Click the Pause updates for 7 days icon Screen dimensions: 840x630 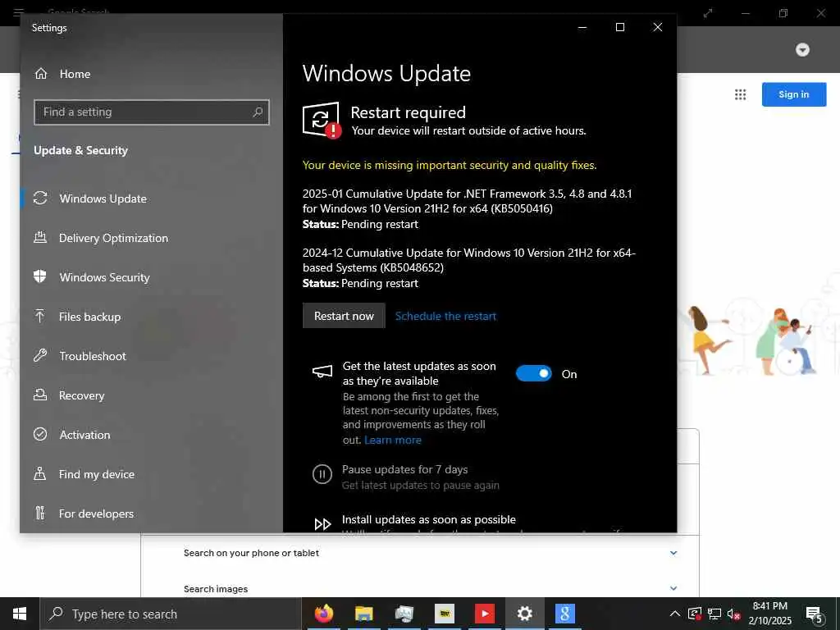[322, 474]
